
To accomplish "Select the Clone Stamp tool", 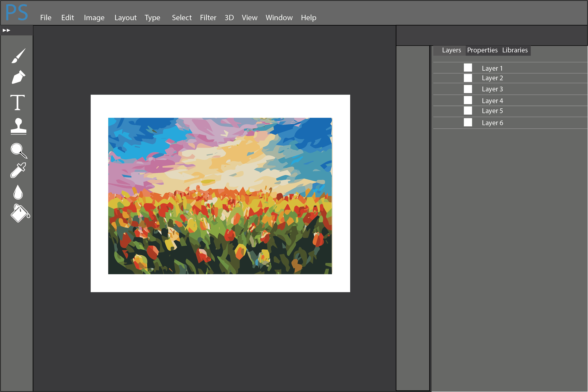I will pyautogui.click(x=18, y=126).
